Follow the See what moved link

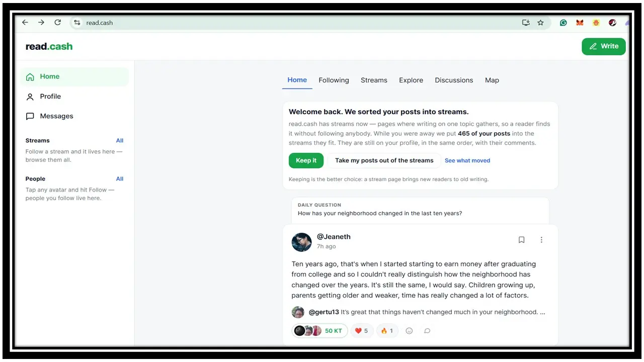(467, 160)
